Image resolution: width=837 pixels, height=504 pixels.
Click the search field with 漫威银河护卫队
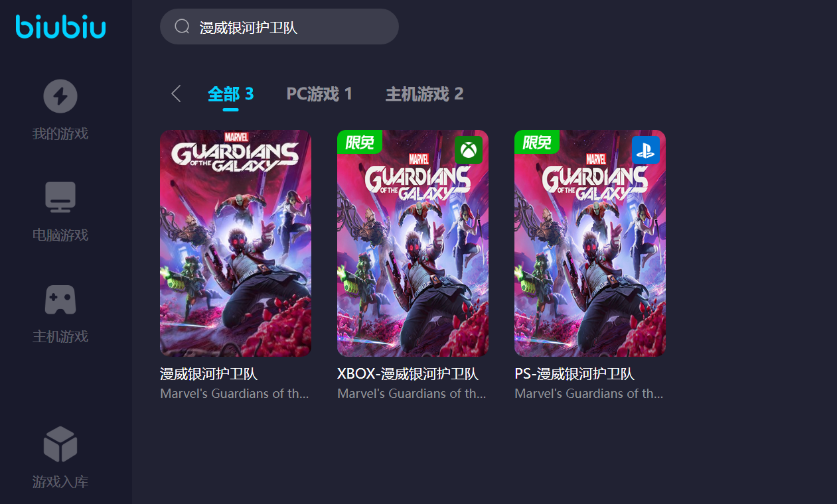click(279, 27)
